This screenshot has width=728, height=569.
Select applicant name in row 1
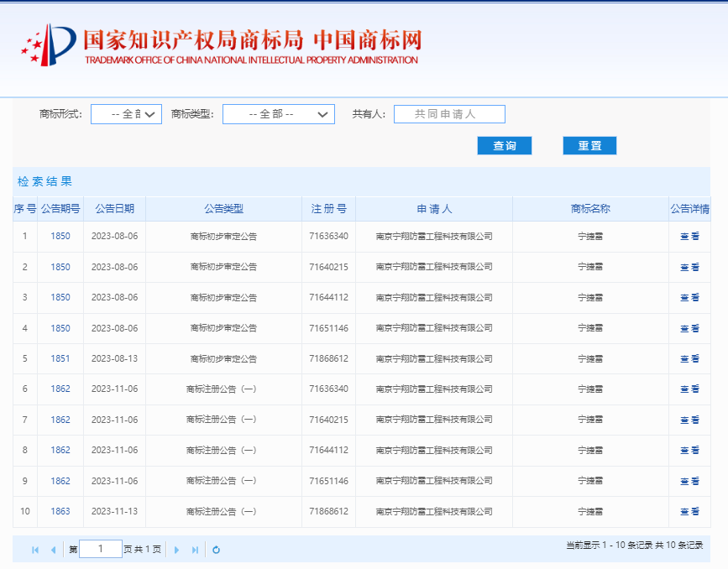point(434,236)
